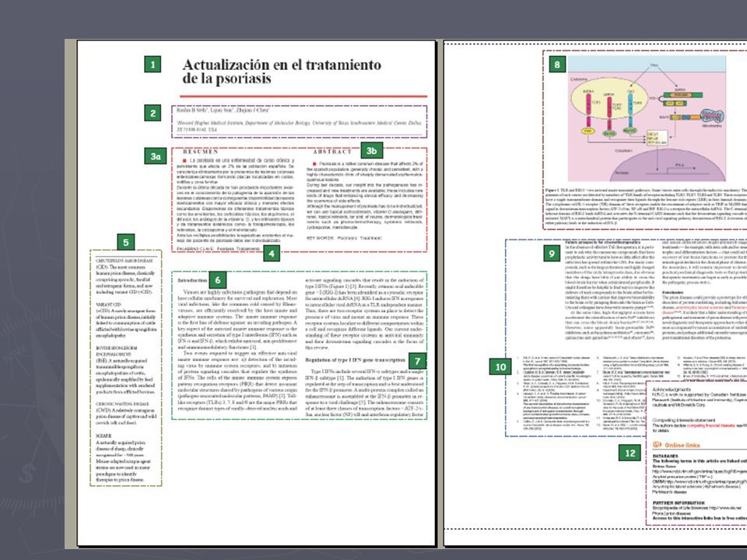
Task: Click the "SCRAPIE" glossary term
Action: pos(103,436)
